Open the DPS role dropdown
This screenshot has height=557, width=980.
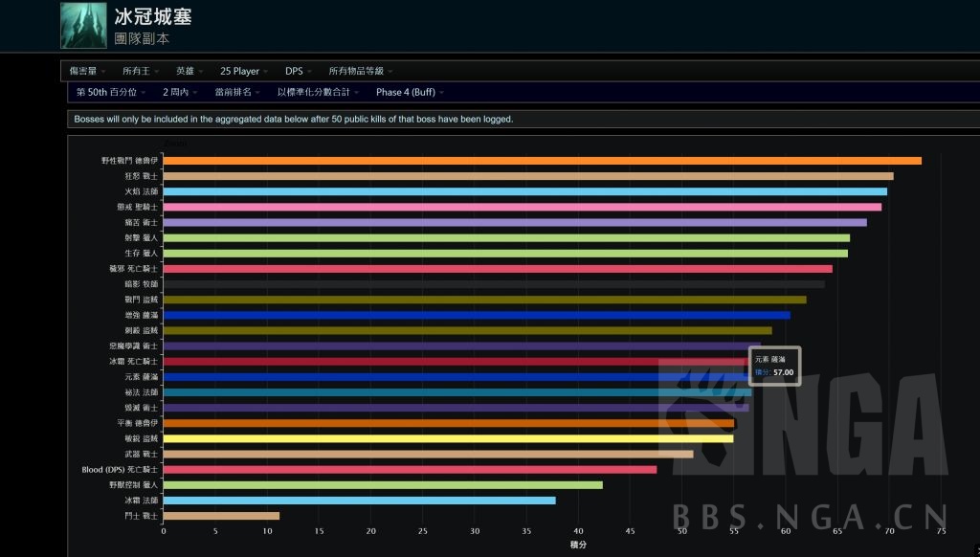299,71
